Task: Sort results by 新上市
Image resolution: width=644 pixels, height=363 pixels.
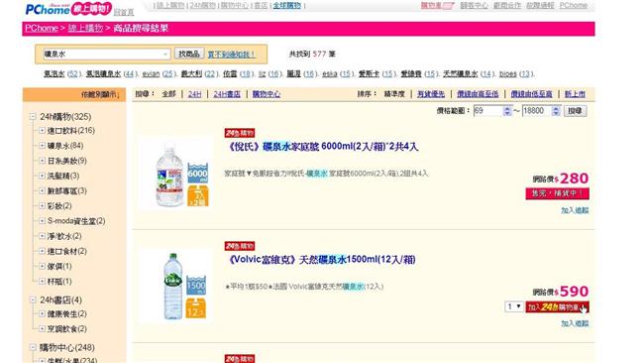Action: coord(575,94)
